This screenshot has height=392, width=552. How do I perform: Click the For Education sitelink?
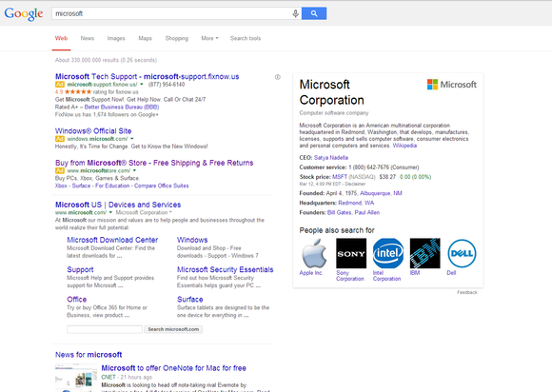(x=112, y=186)
